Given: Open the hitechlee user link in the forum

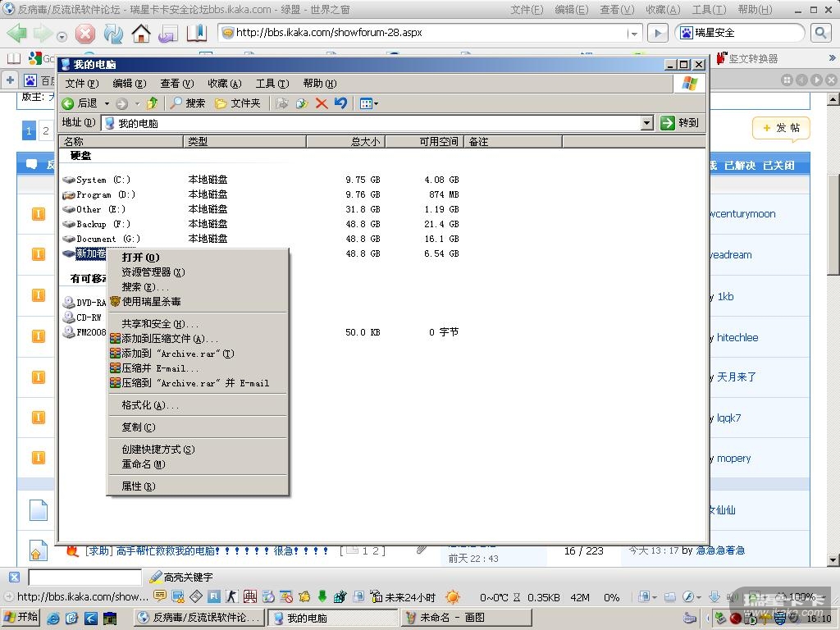Looking at the screenshot, I should click(x=737, y=337).
